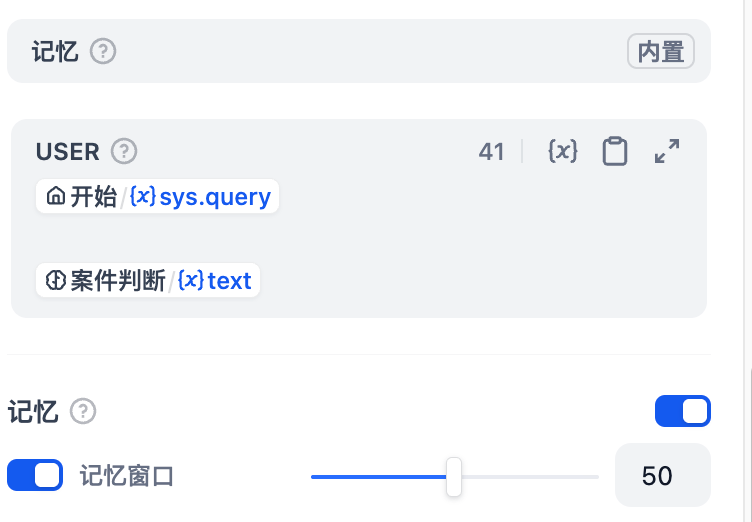
Task: Click the 案件判断 node icon
Action: [x=56, y=281]
